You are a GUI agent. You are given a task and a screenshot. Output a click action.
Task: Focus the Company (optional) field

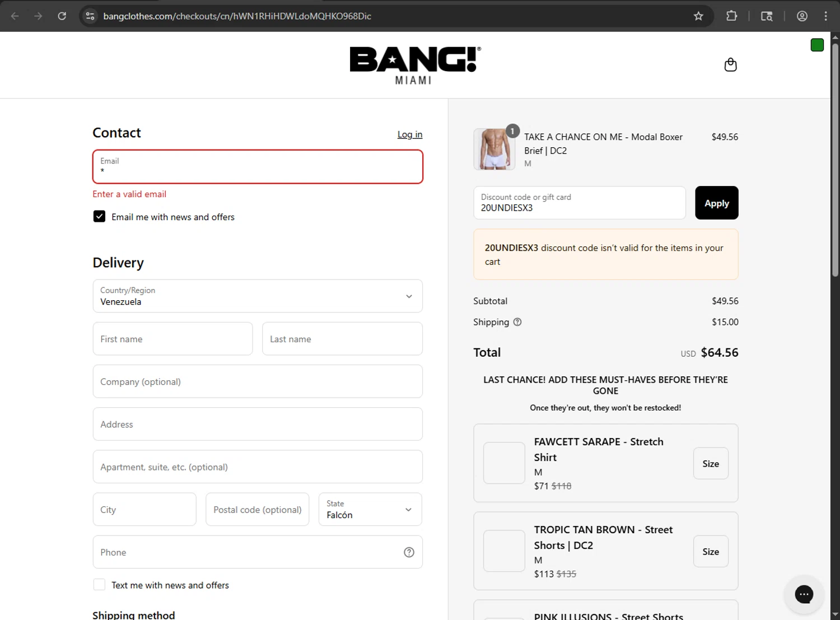click(258, 381)
